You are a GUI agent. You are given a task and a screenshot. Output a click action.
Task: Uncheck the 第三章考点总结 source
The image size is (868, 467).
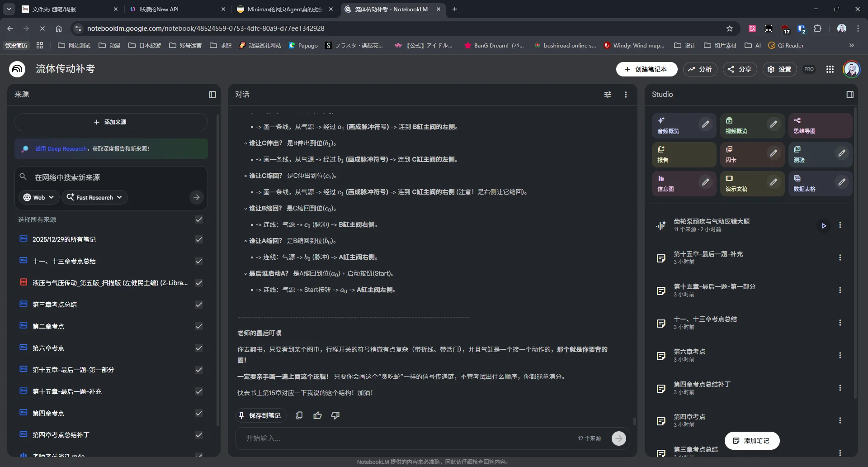[199, 305]
